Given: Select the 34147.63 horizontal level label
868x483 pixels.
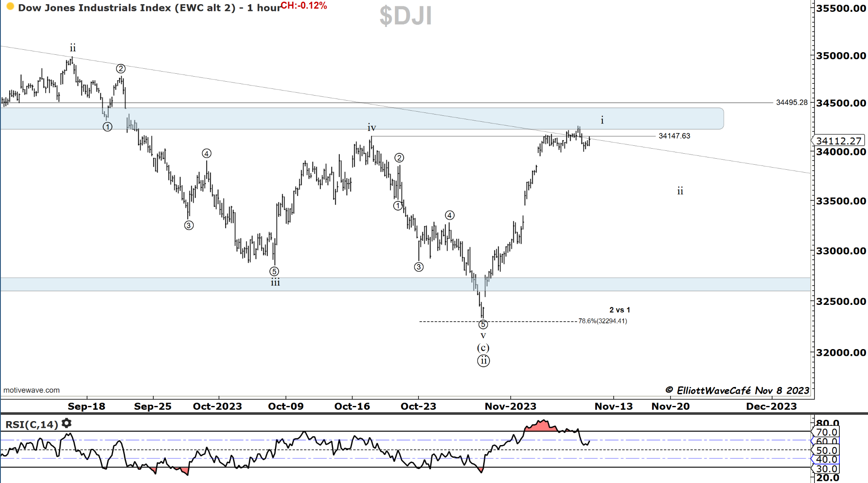Looking at the screenshot, I should coord(674,136).
